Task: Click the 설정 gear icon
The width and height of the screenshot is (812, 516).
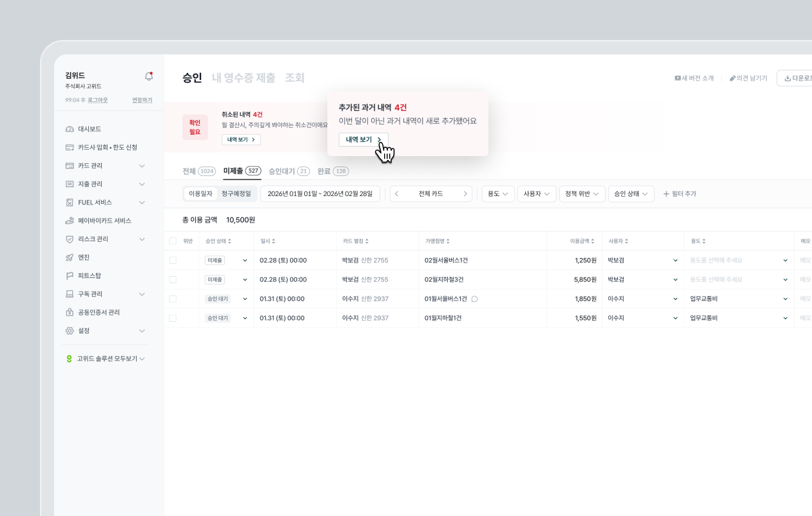Action: coord(70,331)
